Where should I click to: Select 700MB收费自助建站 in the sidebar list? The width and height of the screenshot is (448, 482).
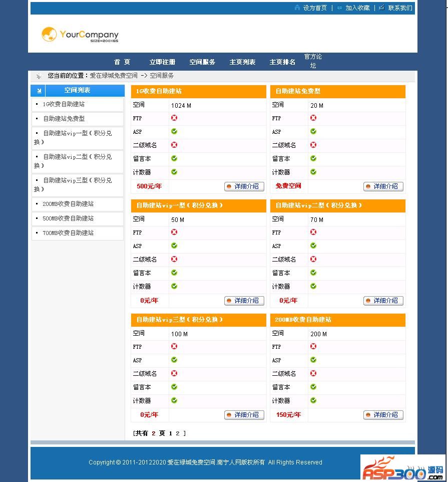pos(68,232)
